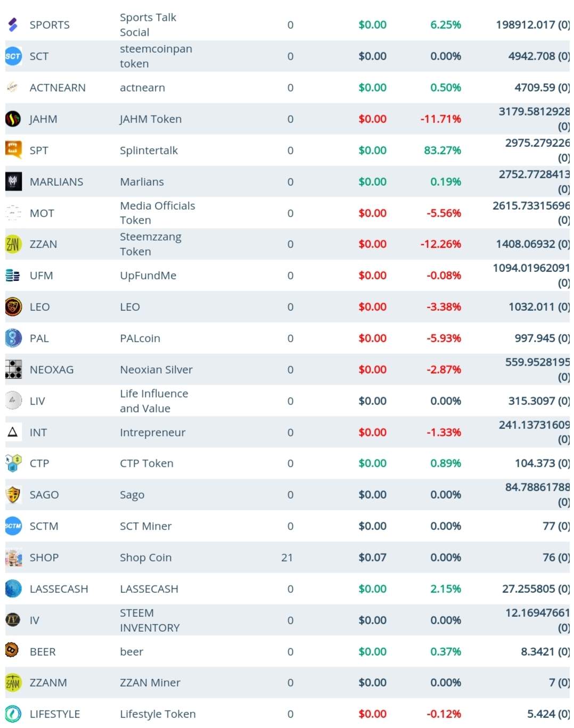The width and height of the screenshot is (574, 728).
Task: Click the blue SCT token icon
Action: (13, 56)
